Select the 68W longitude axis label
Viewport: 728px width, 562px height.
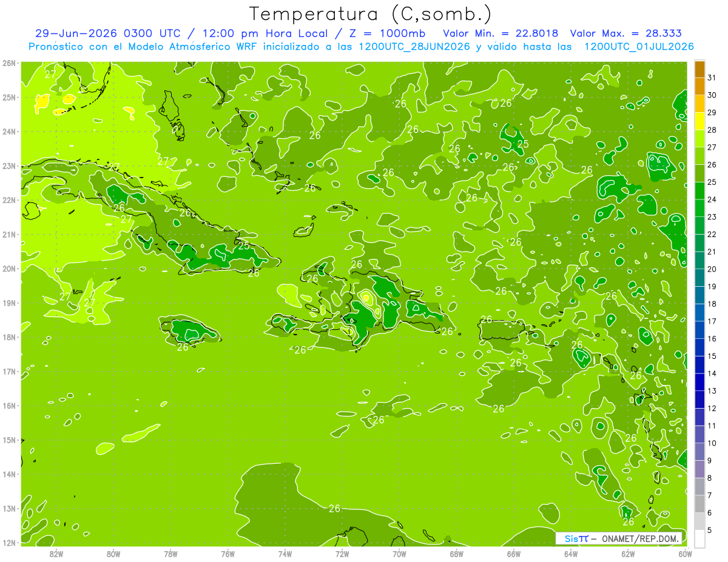coord(457,554)
